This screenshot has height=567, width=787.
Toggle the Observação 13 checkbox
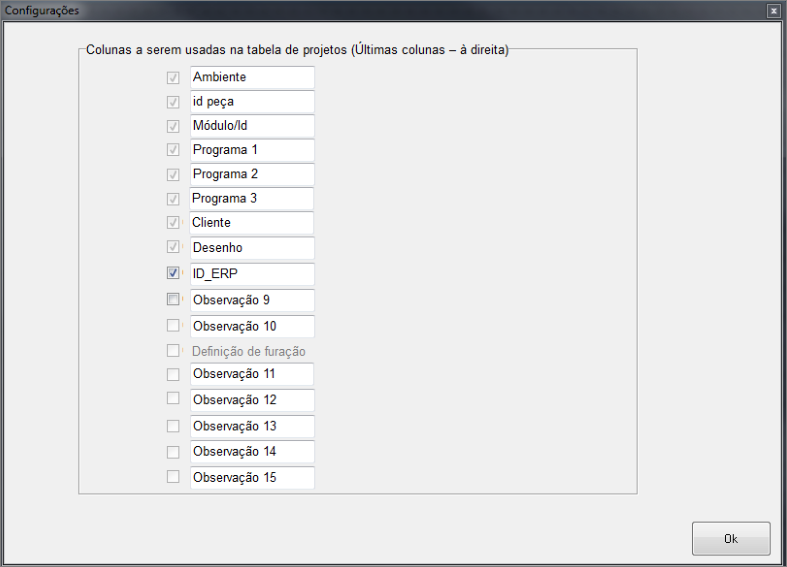click(173, 425)
